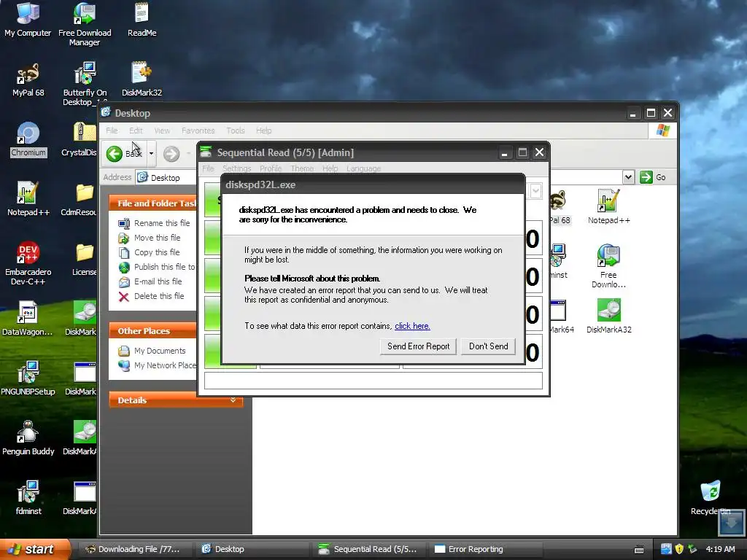
Task: Click Delete this file task
Action: pyautogui.click(x=151, y=296)
